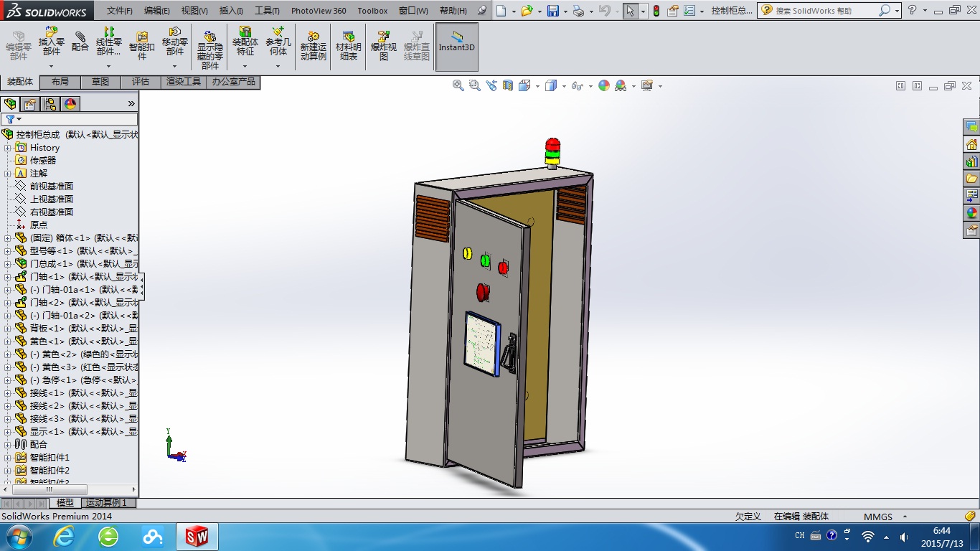Switch to the 布局 tab
Screen dimensions: 980x551
60,82
